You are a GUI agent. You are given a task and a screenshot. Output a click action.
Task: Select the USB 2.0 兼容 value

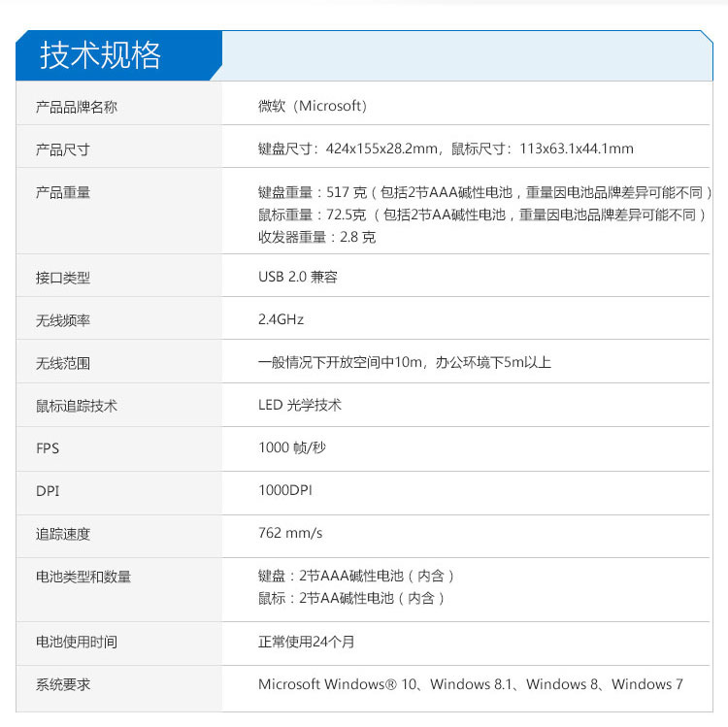coord(298,277)
